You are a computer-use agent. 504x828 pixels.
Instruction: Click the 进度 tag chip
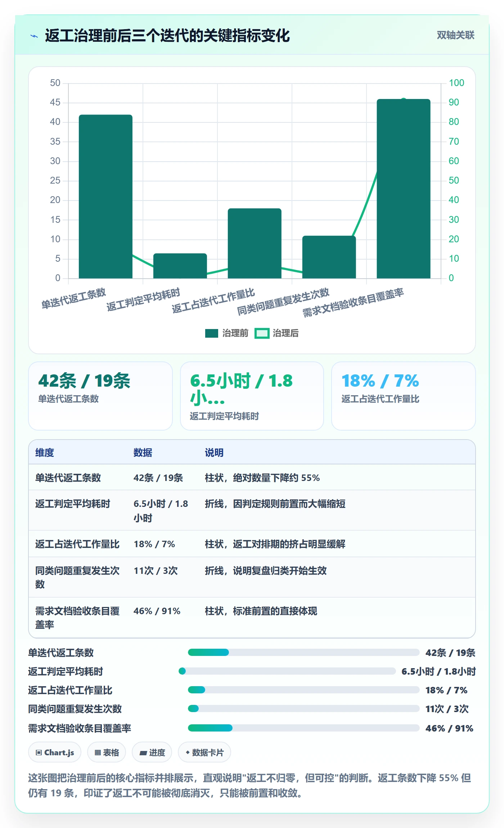coord(152,752)
